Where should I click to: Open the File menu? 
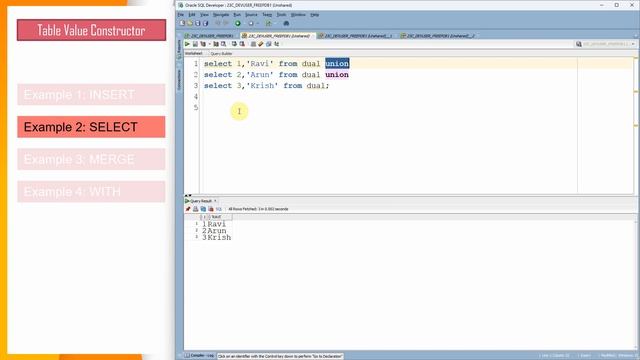tap(180, 15)
